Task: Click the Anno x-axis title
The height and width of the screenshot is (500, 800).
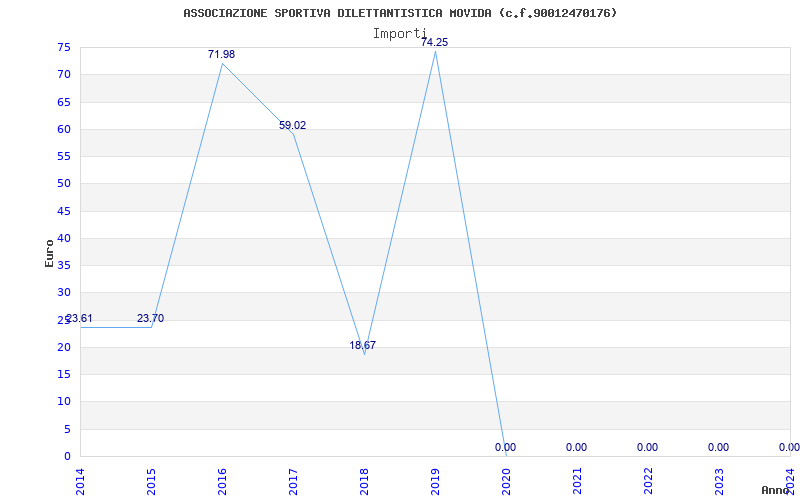Action: 776,490
